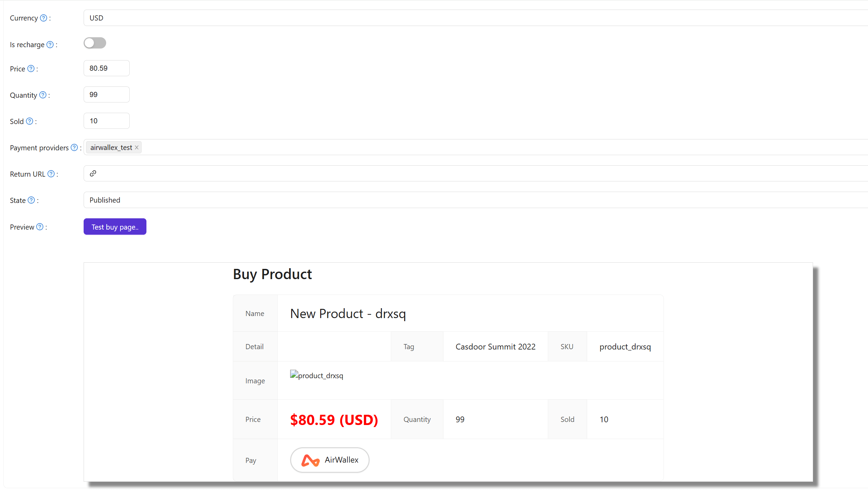Click the Return URL link icon
868x493 pixels.
coord(93,174)
